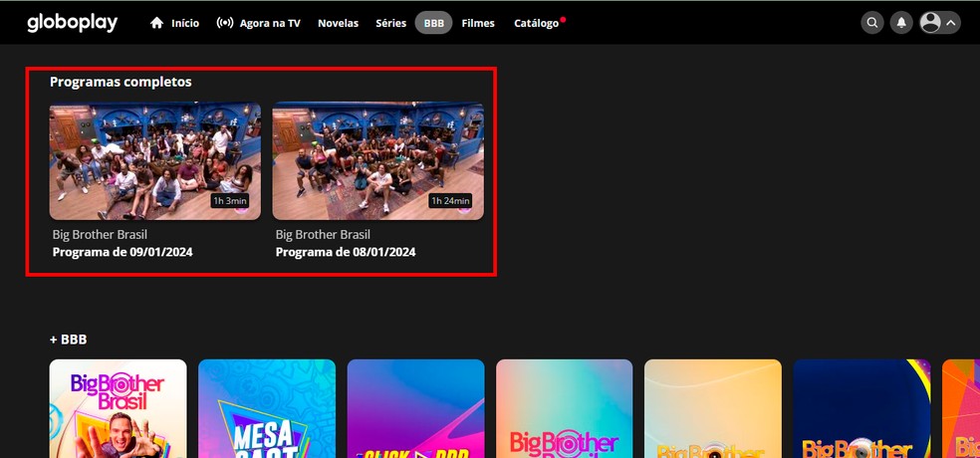980x458 pixels.
Task: Open the Catálogo menu
Action: [536, 23]
